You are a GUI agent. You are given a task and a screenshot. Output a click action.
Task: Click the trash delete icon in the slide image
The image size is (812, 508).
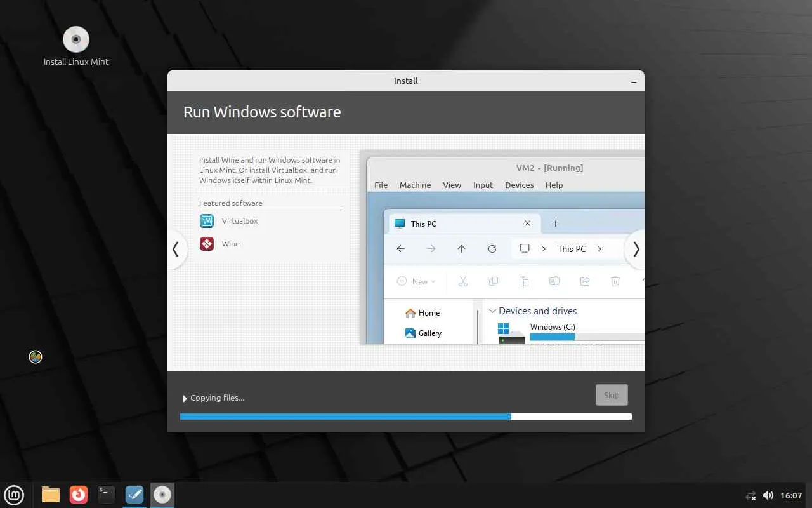point(615,281)
